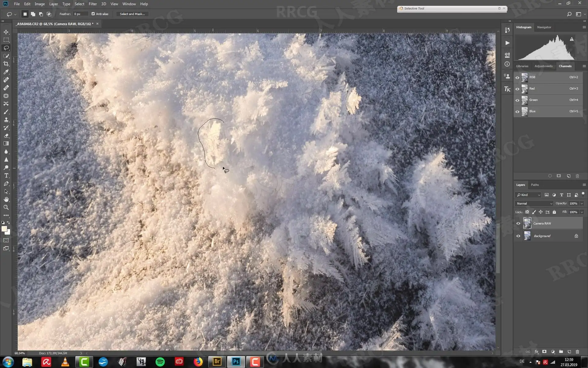Image resolution: width=588 pixels, height=368 pixels.
Task: Hide the Background layer
Action: 518,236
